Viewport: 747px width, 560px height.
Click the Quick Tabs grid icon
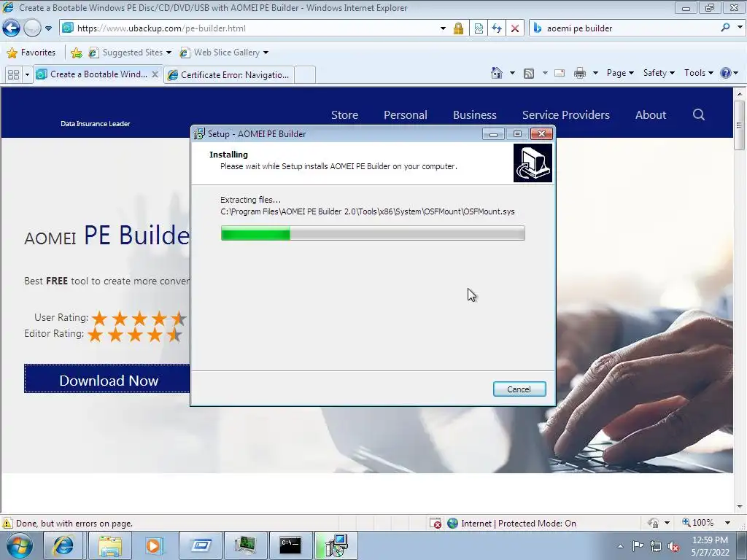pos(13,75)
